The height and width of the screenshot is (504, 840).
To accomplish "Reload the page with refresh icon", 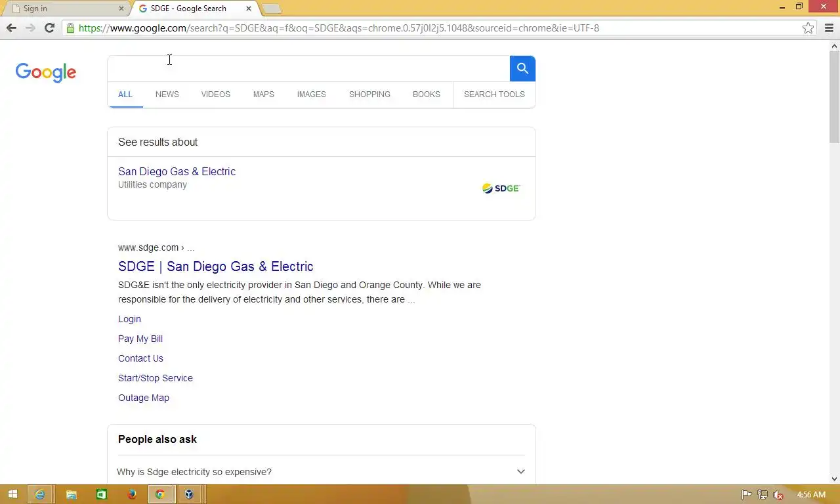I will coord(49,28).
